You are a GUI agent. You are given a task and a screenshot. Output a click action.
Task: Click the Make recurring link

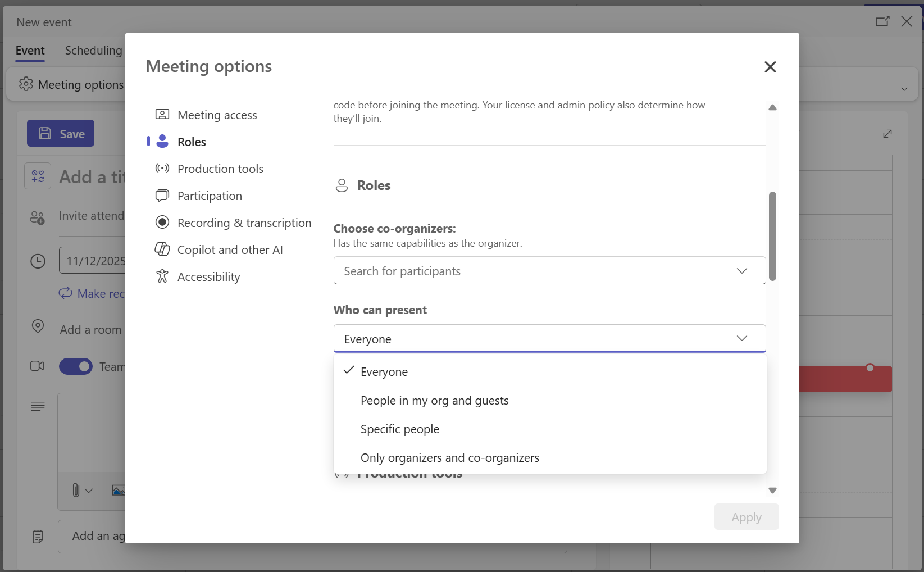pyautogui.click(x=92, y=293)
